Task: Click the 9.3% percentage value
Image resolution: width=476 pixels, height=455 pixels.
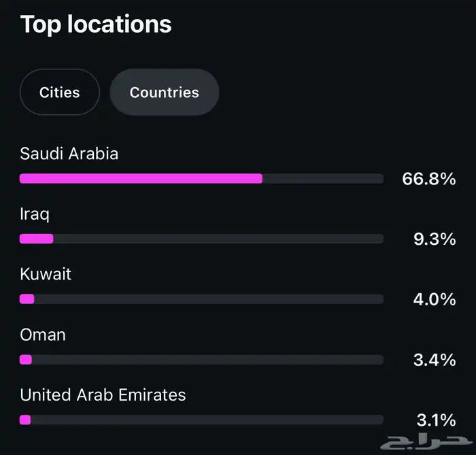Action: (x=435, y=239)
